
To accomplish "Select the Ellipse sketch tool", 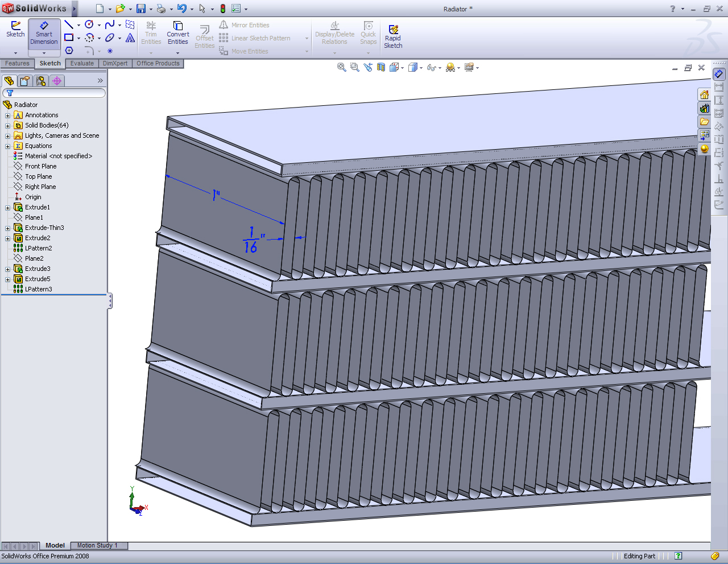I will pyautogui.click(x=110, y=38).
